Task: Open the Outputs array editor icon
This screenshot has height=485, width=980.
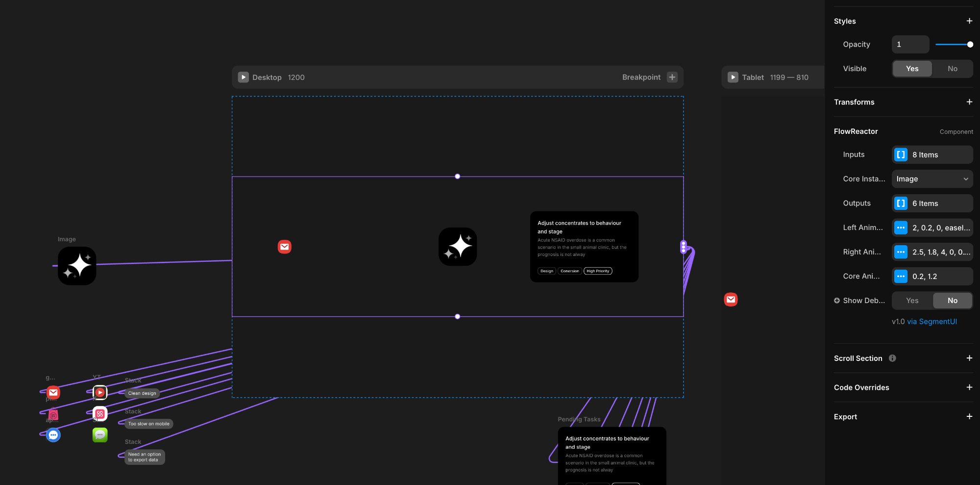Action: 901,204
